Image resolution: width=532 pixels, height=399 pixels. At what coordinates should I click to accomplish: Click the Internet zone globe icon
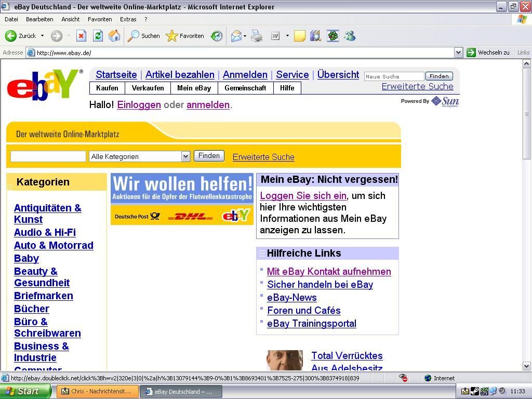click(x=428, y=378)
